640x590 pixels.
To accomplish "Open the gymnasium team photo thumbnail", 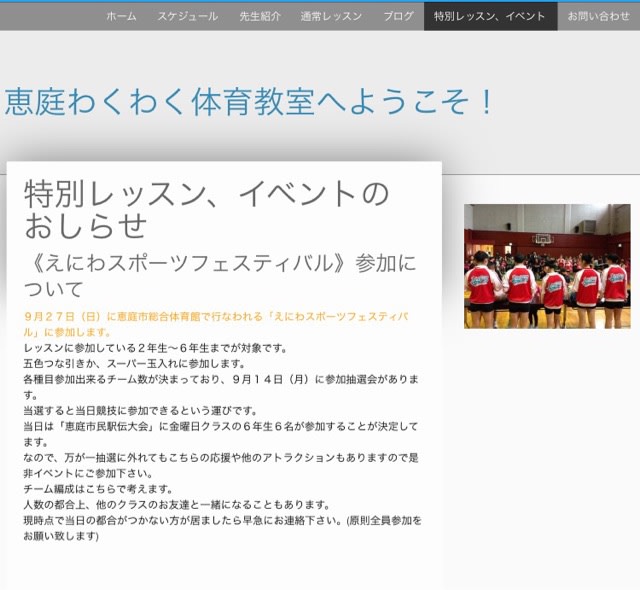I will 547,266.
